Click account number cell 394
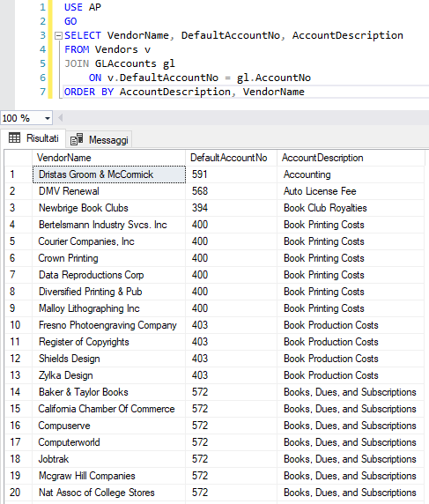This screenshot has width=429, height=504. tap(231, 208)
